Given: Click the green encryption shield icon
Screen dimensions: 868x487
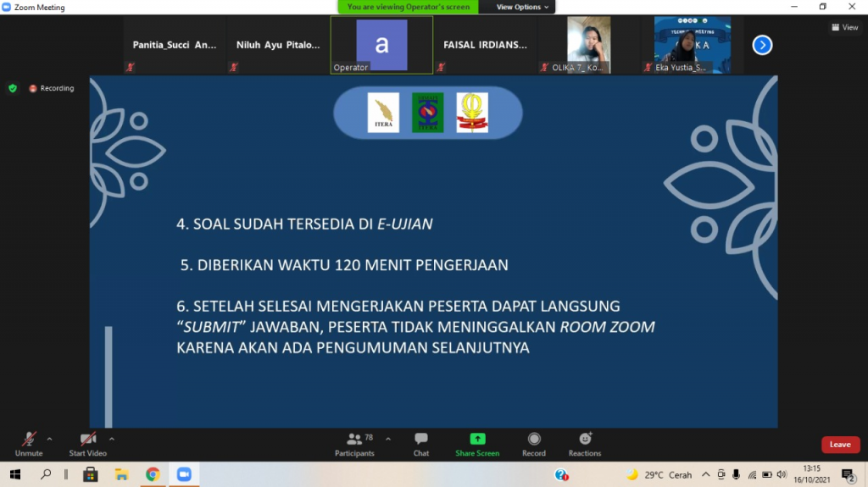Looking at the screenshot, I should [x=13, y=88].
